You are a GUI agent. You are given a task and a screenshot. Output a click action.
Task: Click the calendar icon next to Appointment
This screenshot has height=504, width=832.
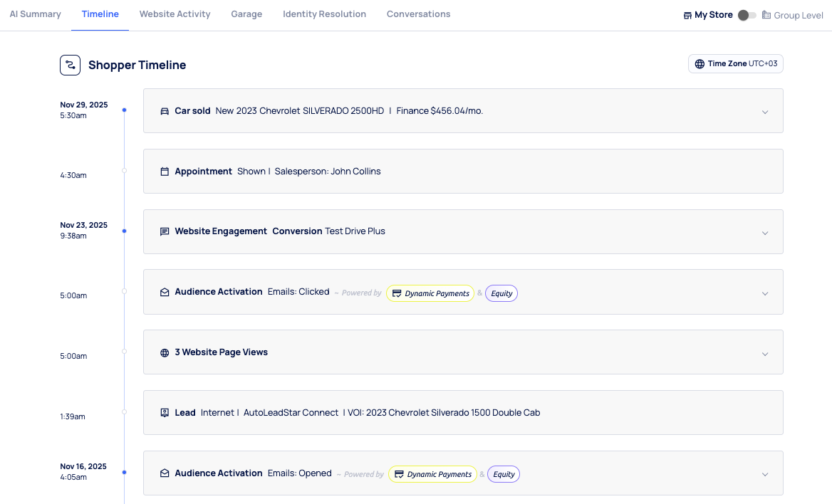(165, 172)
